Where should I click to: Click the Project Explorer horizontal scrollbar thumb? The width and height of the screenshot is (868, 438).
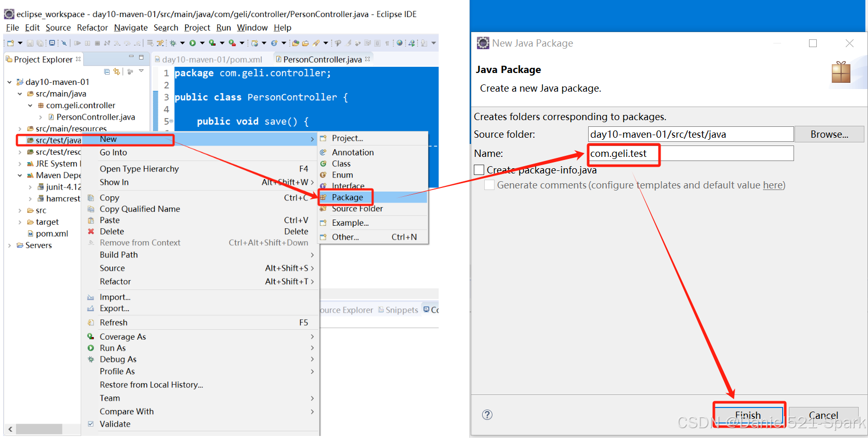[39, 429]
